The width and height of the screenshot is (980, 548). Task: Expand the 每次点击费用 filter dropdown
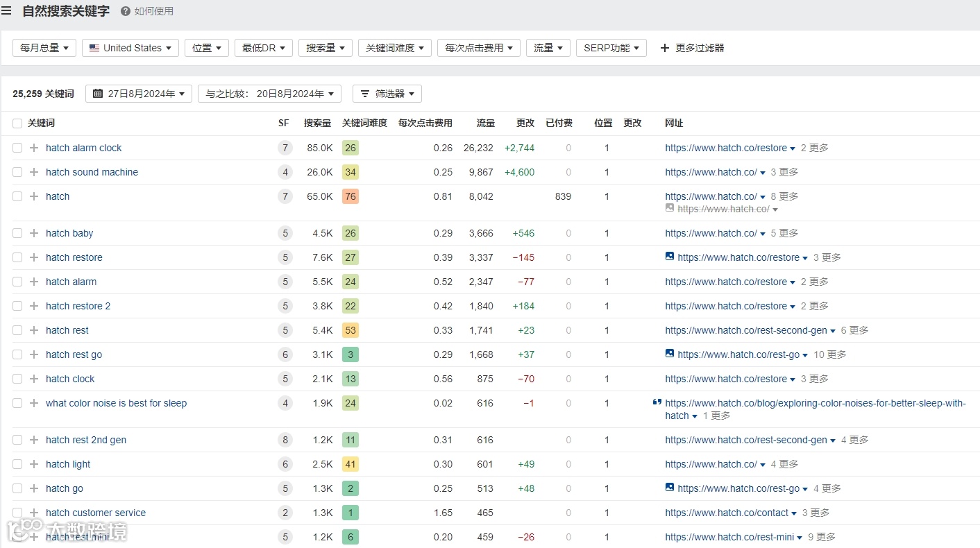(479, 48)
